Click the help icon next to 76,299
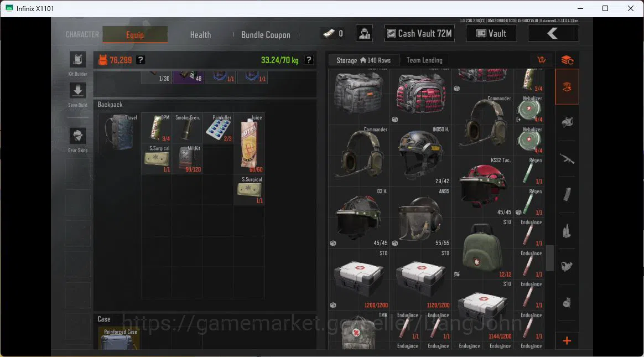Viewport: 644px width, 357px height. click(141, 60)
